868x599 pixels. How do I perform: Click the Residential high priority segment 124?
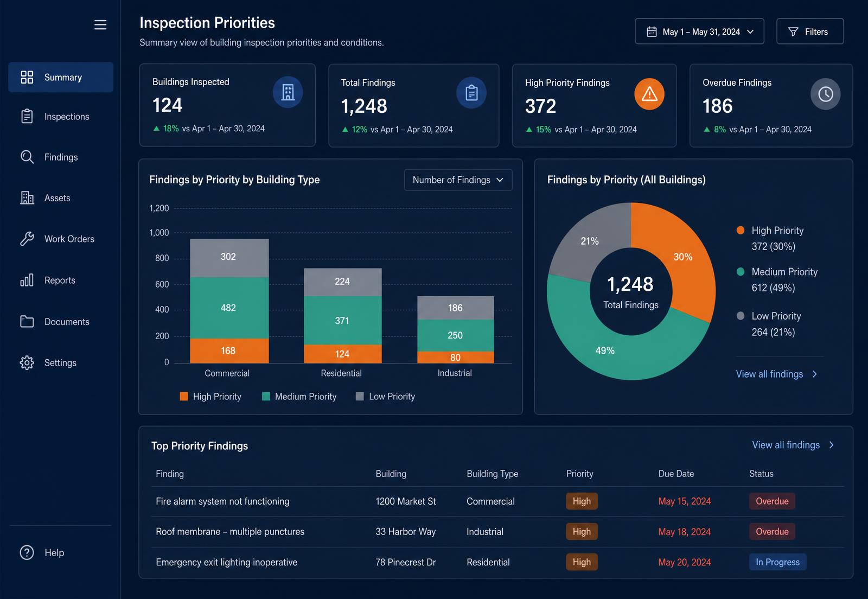tap(342, 354)
